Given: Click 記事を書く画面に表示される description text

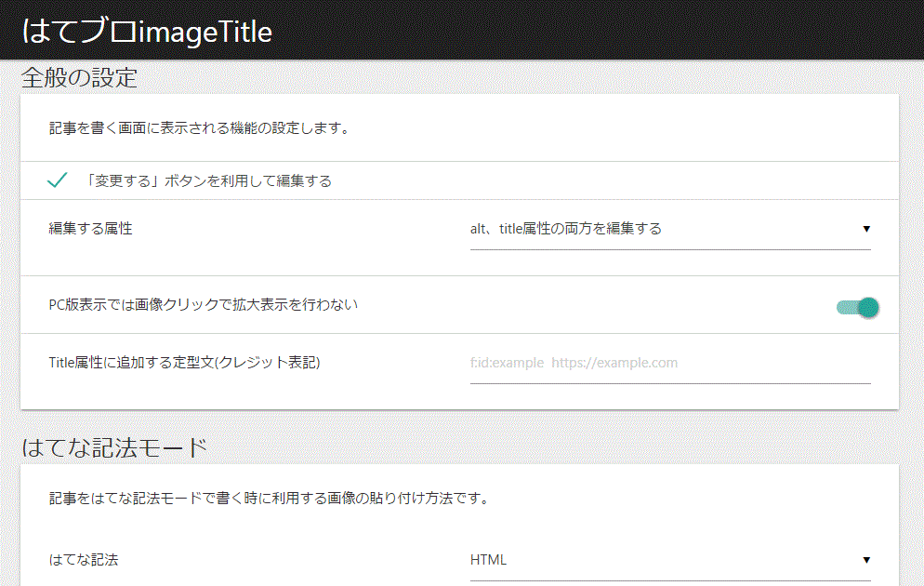Looking at the screenshot, I should (200, 128).
